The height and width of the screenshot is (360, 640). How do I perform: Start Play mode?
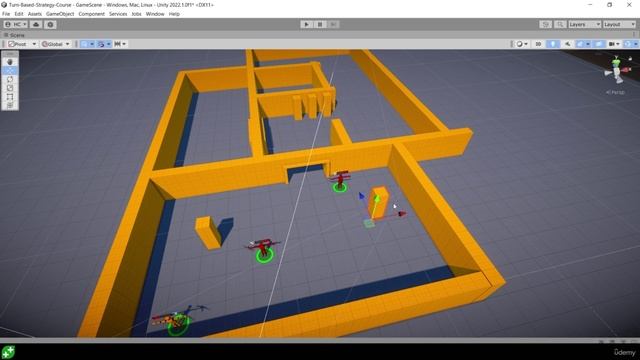[306, 24]
